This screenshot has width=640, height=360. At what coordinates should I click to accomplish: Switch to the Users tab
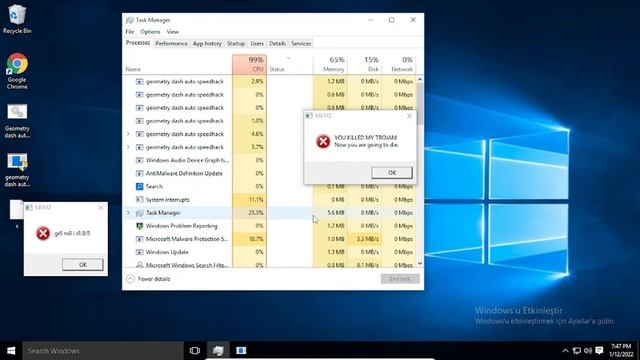pos(257,43)
